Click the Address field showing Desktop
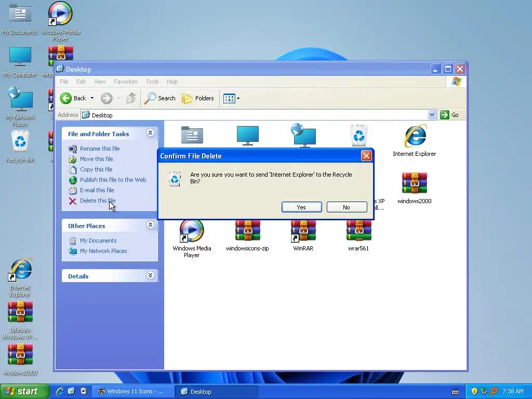Image resolution: width=532 pixels, height=399 pixels. [x=255, y=115]
